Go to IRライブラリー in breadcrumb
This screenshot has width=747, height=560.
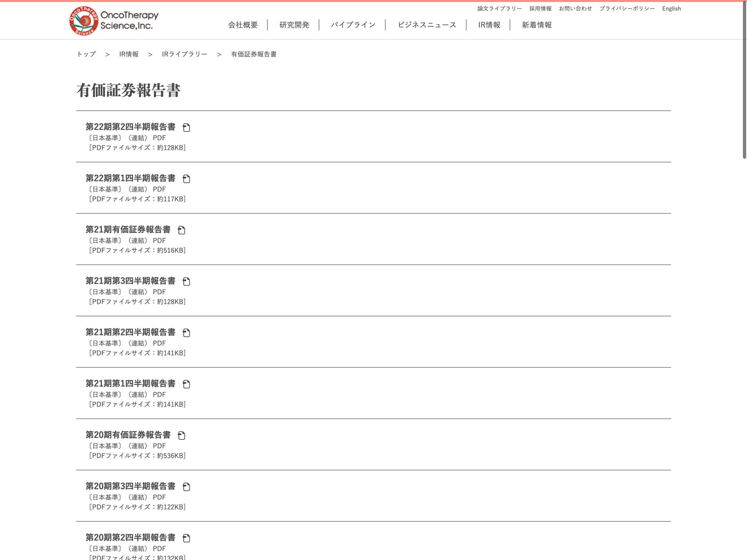[x=184, y=54]
